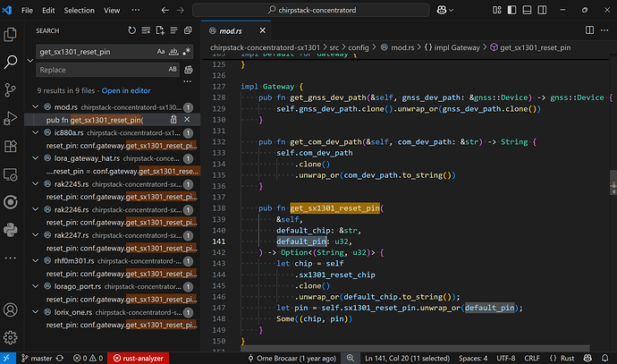Open the Remote Explorer view

click(10, 174)
